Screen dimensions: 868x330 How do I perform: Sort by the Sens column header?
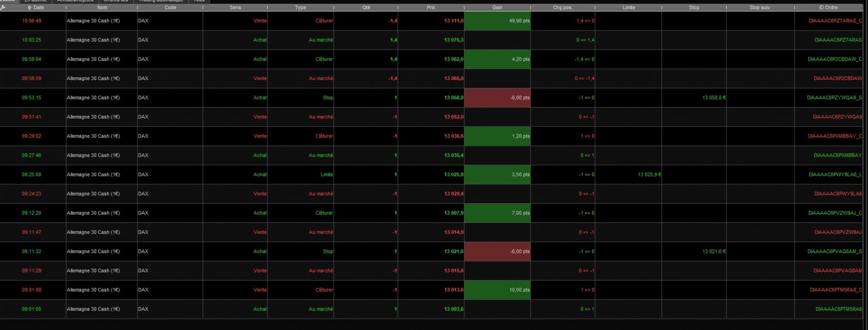click(235, 7)
